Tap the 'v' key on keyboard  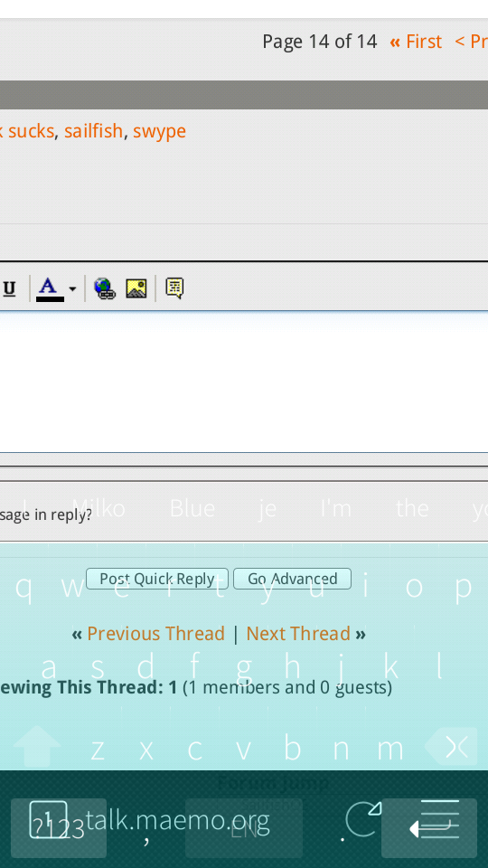pos(243,749)
